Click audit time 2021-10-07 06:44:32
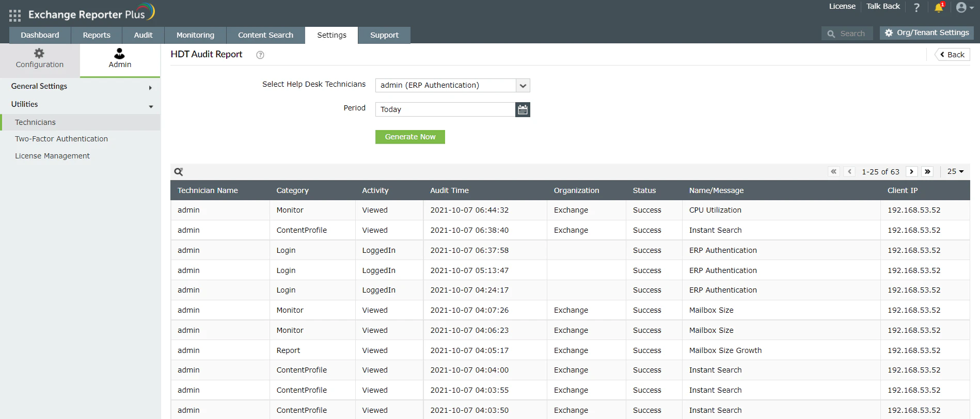This screenshot has height=419, width=980. [469, 210]
